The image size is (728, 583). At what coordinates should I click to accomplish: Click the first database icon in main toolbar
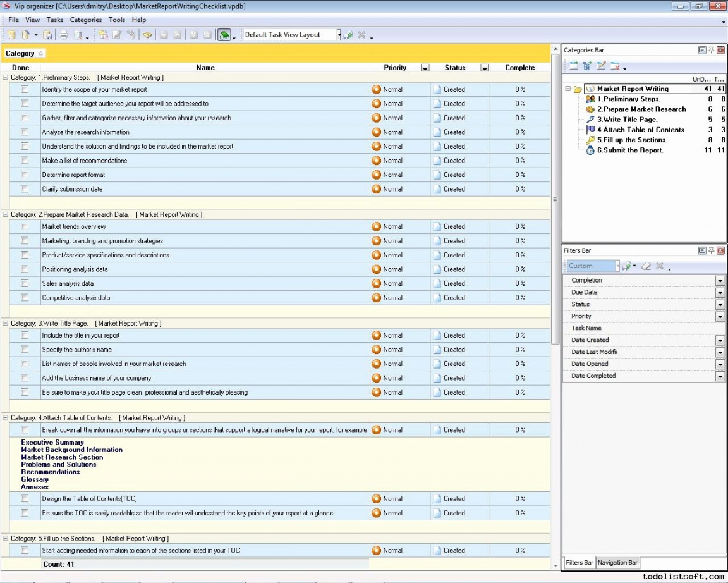click(x=11, y=35)
